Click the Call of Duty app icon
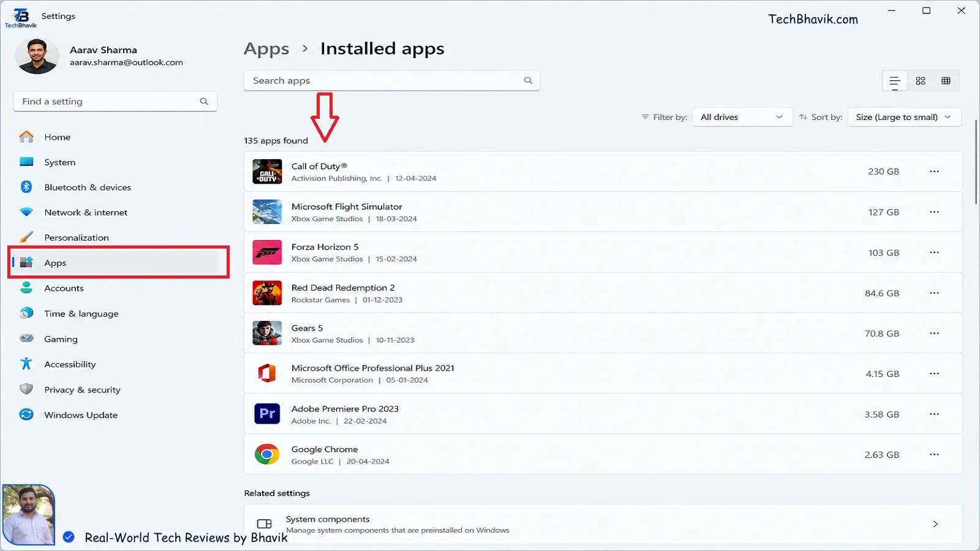 click(x=267, y=171)
